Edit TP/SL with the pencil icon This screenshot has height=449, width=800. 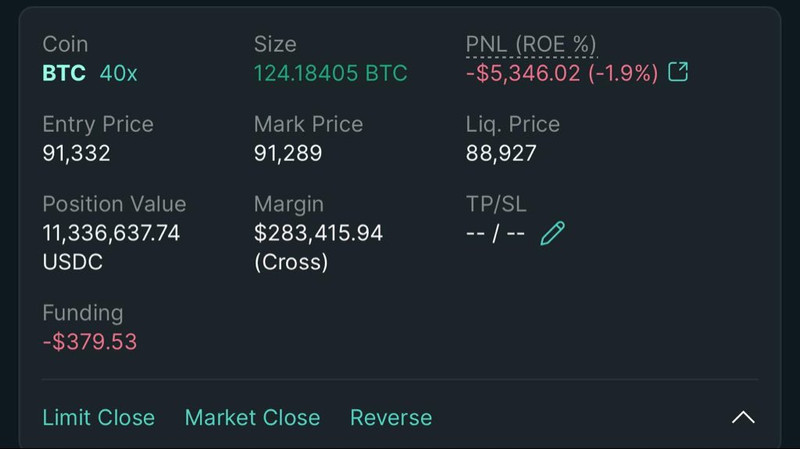(x=552, y=233)
